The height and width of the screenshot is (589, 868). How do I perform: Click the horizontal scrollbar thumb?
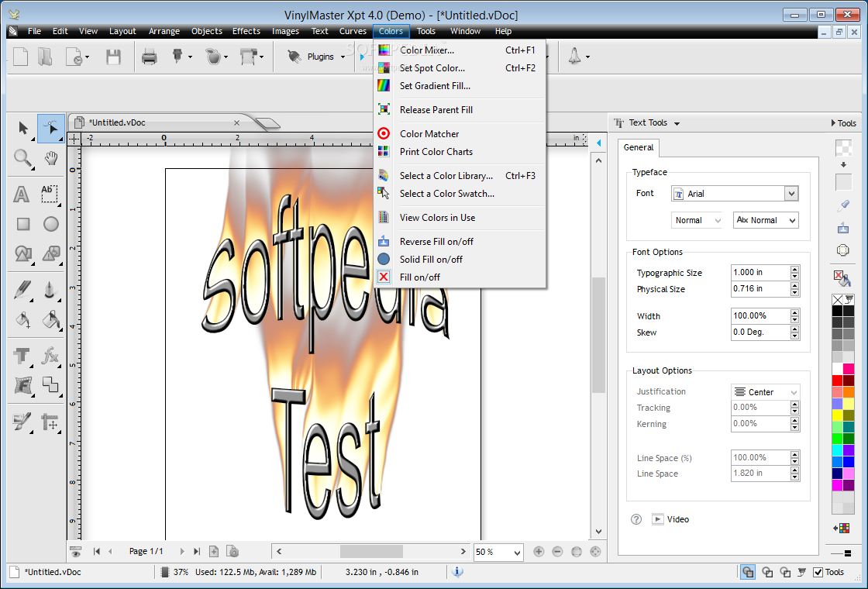pos(371,551)
